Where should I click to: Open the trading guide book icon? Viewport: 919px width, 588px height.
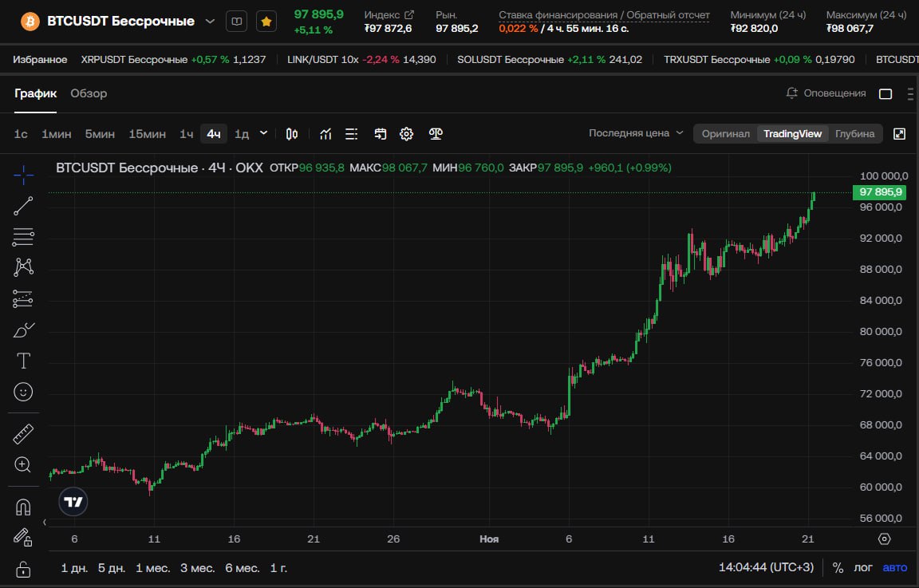pyautogui.click(x=237, y=22)
